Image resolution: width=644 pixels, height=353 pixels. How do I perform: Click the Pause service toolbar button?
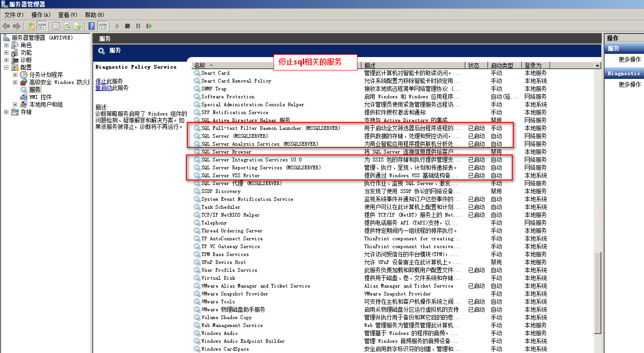click(x=138, y=26)
